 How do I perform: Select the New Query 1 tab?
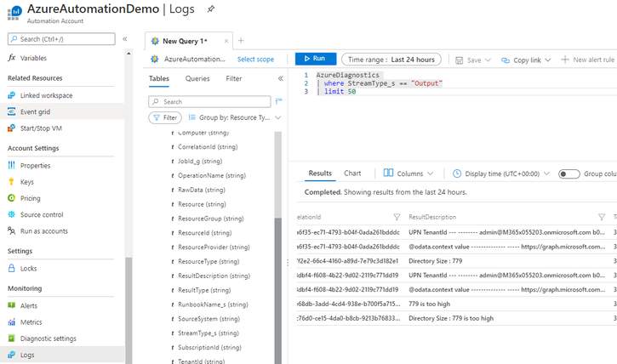coord(185,41)
